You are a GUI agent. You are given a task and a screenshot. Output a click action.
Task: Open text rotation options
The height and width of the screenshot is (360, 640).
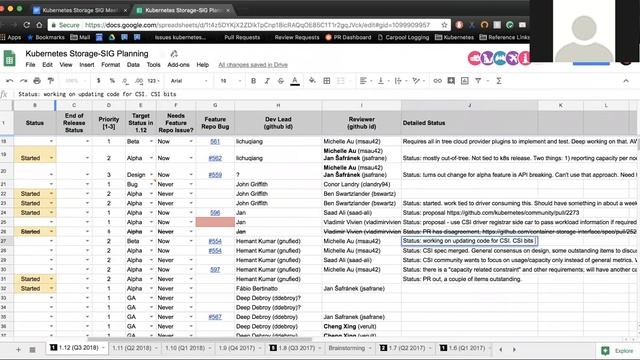(x=418, y=81)
